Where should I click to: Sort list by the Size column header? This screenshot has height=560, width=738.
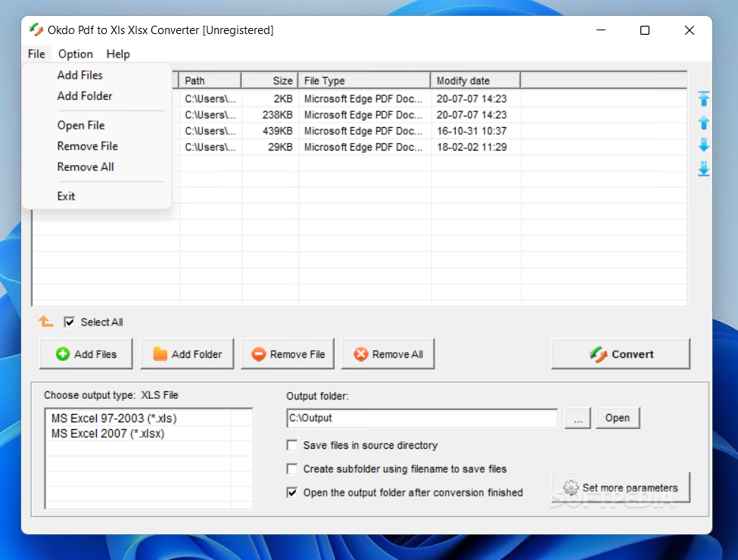point(269,80)
